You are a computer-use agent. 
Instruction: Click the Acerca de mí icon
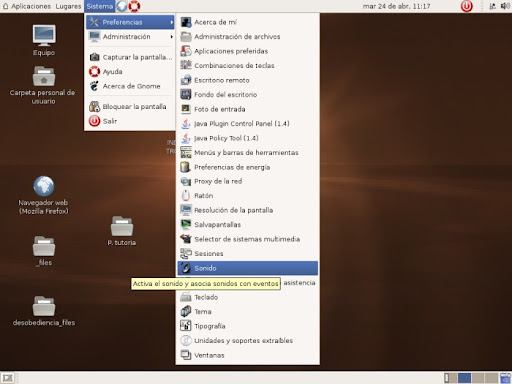click(x=186, y=22)
